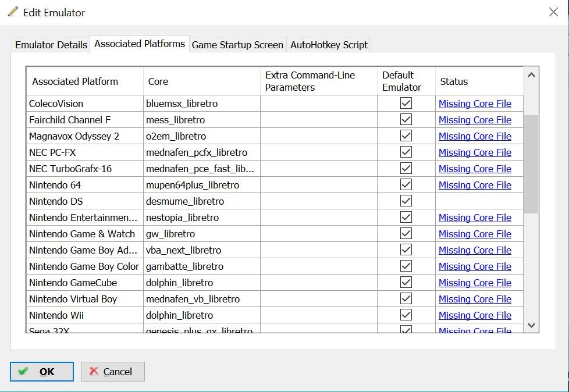Click the Status column header
The image size is (569, 392).
[x=479, y=81]
